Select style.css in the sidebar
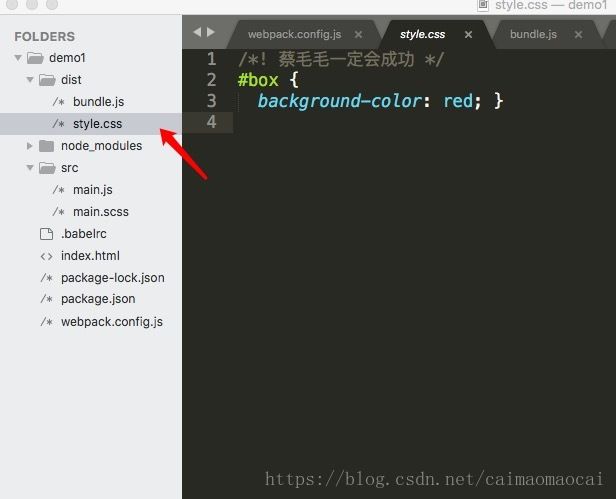This screenshot has width=616, height=499. (x=97, y=124)
